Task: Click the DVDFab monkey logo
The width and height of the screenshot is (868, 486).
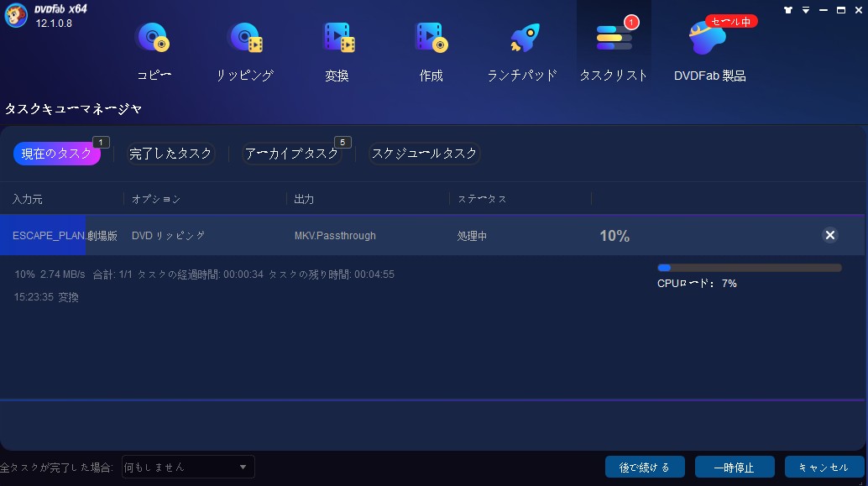Action: 15,15
